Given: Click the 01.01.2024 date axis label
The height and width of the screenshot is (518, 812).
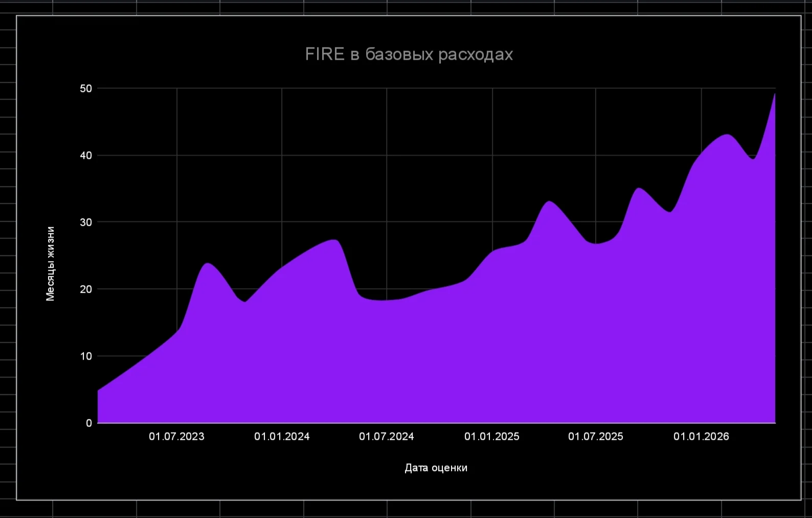Looking at the screenshot, I should 282,436.
